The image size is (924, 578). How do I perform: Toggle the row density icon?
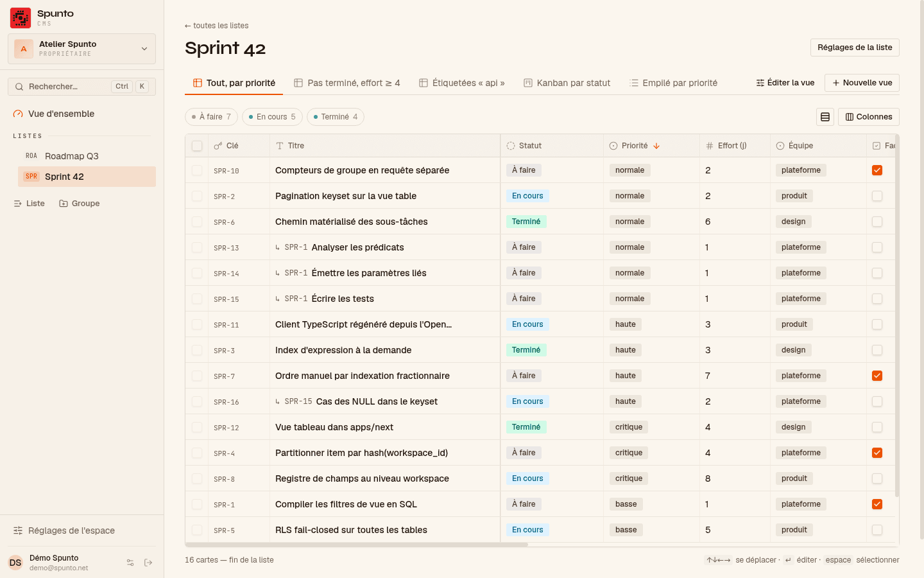coord(825,117)
